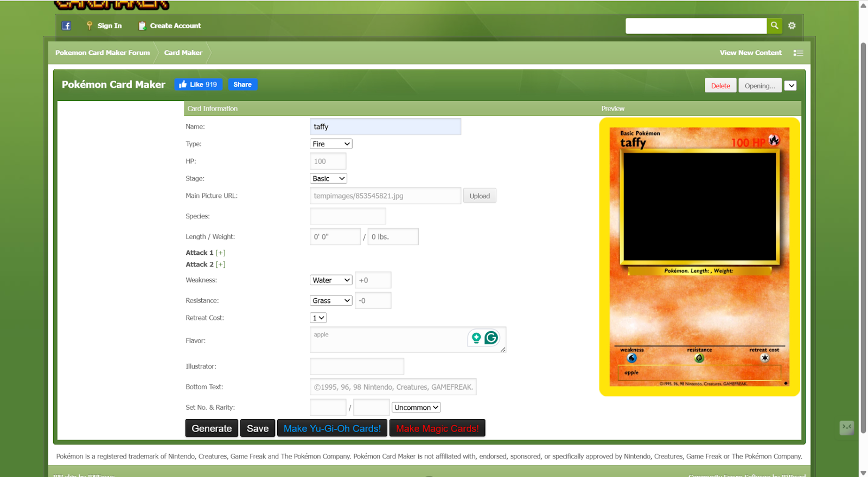The image size is (868, 477).
Task: Click the Facebook Share button
Action: click(x=242, y=85)
